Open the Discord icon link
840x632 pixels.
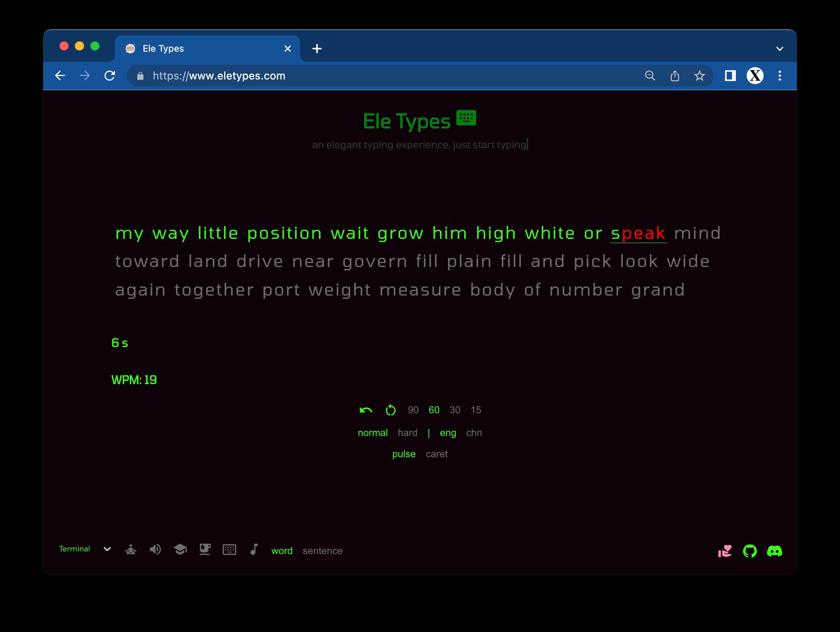(x=774, y=551)
